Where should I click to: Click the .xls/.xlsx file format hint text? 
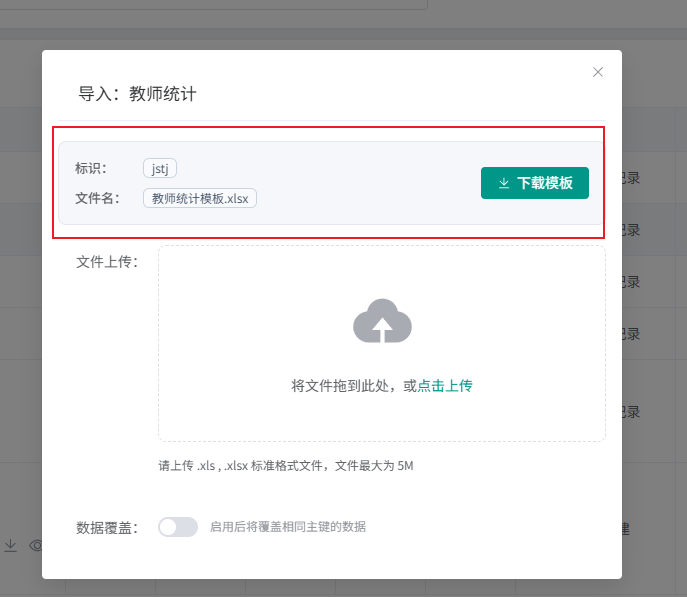[286, 466]
